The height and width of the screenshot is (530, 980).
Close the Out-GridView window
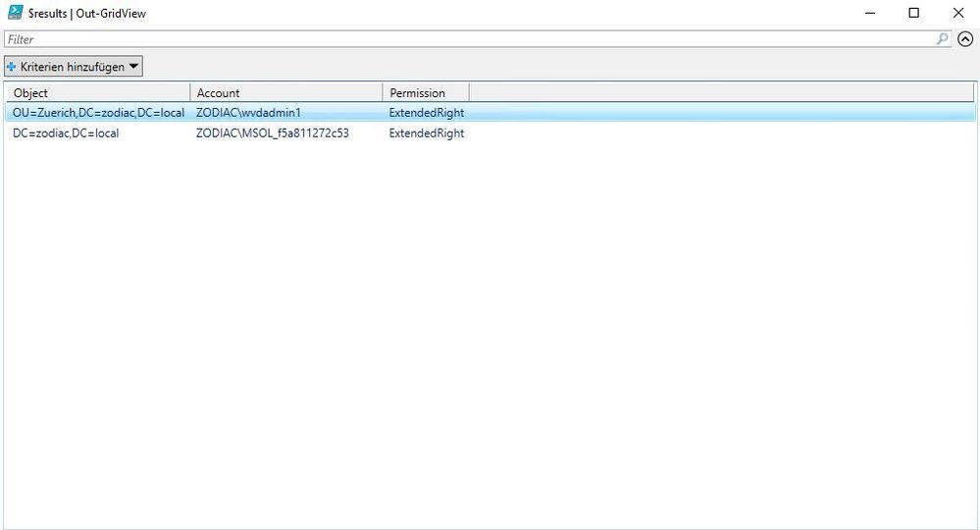coord(958,13)
